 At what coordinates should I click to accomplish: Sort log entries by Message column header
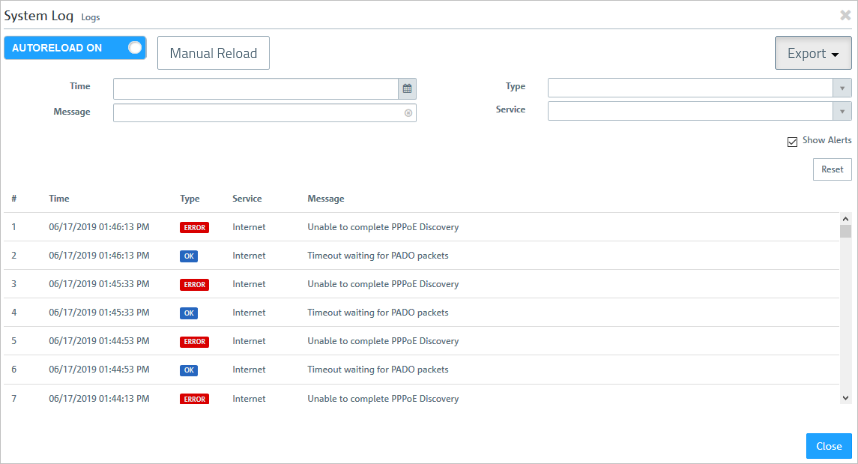point(326,199)
